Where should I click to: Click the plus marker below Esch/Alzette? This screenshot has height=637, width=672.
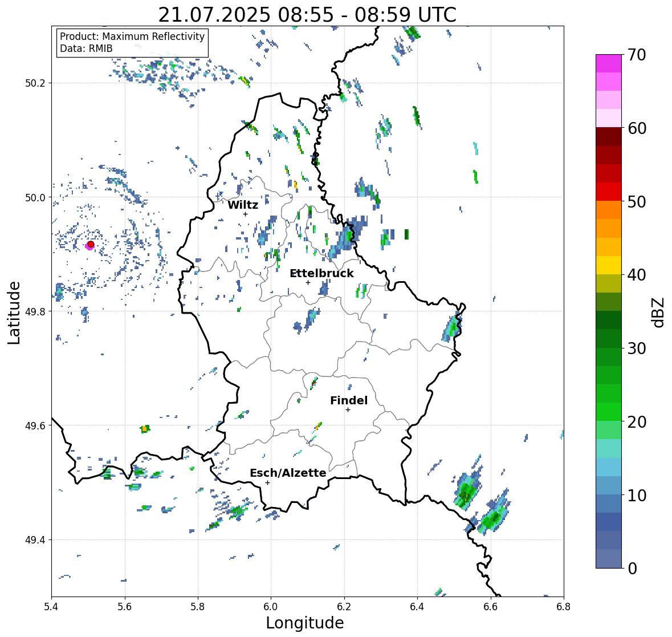point(267,482)
